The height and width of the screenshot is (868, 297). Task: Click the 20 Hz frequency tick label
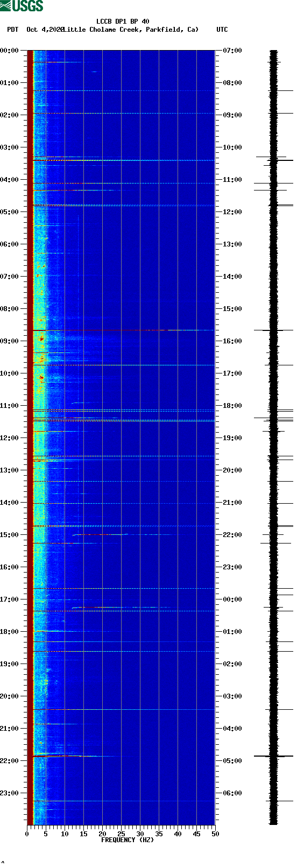pyautogui.click(x=102, y=834)
